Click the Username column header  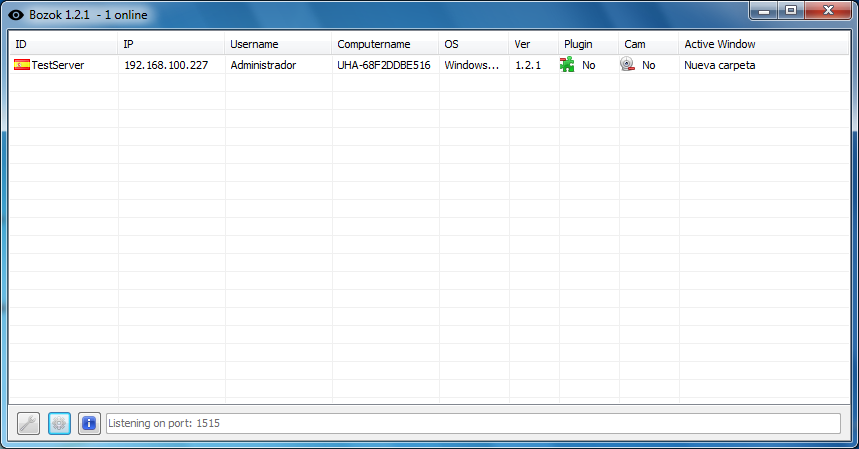[278, 44]
